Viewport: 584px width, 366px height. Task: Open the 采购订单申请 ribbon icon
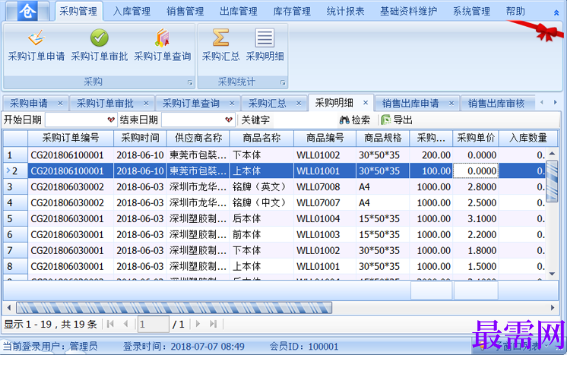tap(36, 46)
